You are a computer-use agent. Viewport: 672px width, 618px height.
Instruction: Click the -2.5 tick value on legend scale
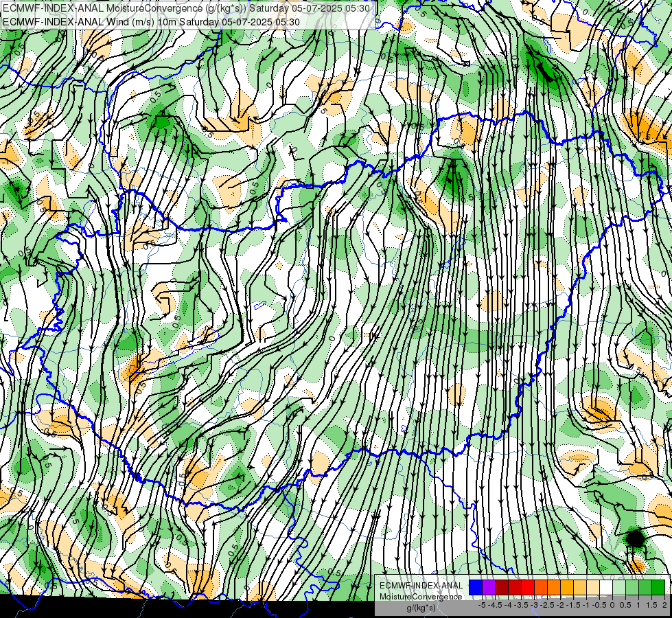(x=547, y=605)
